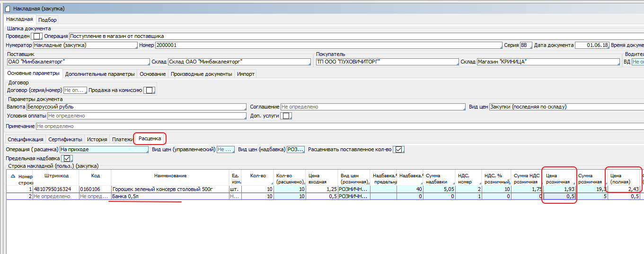Click the Наименование column header
Image resolution: width=644 pixels, height=254 pixels.
coord(170,176)
